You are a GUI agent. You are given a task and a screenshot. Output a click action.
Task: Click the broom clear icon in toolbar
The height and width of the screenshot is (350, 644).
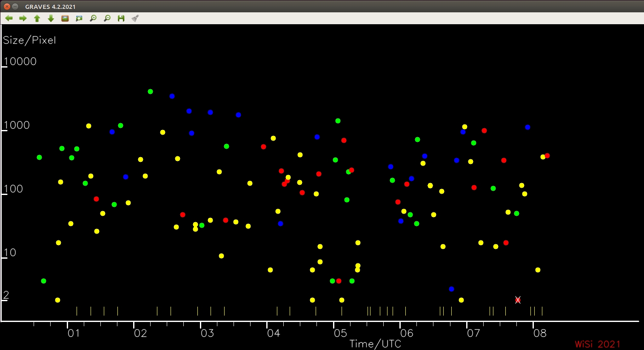(135, 18)
